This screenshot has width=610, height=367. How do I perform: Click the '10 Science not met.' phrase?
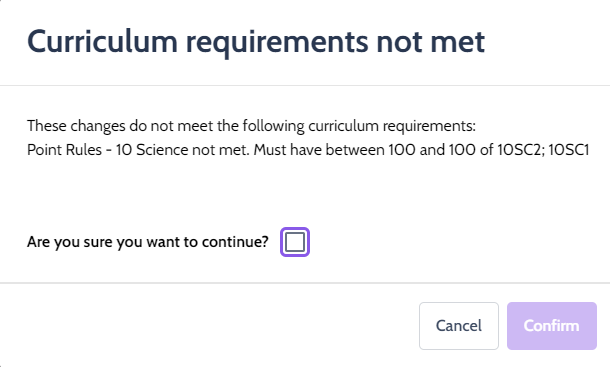coord(183,150)
